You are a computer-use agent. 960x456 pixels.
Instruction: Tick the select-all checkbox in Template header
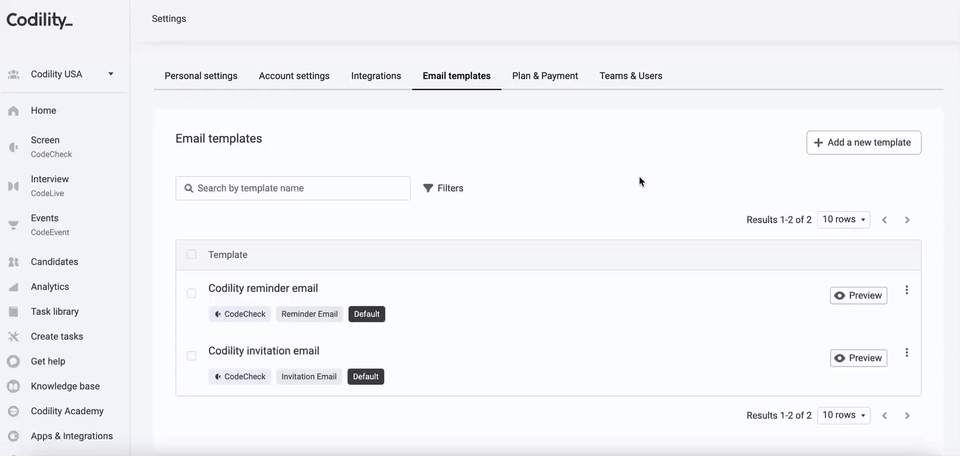192,255
